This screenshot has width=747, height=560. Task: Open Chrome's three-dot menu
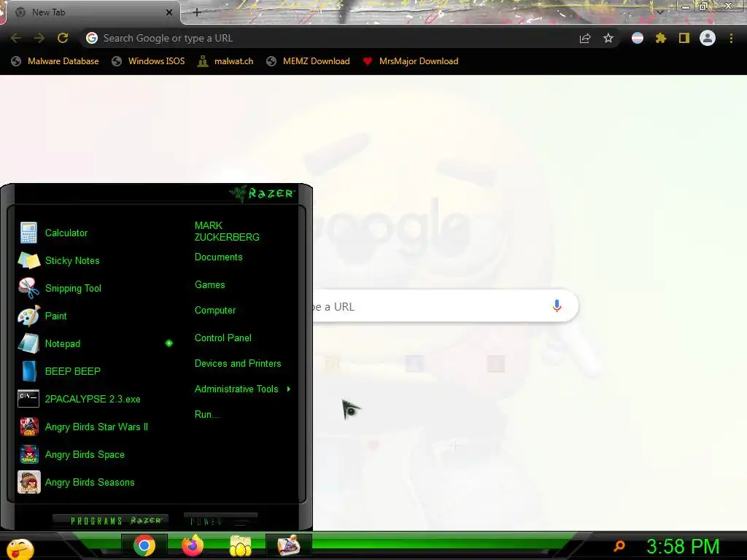[x=731, y=38]
